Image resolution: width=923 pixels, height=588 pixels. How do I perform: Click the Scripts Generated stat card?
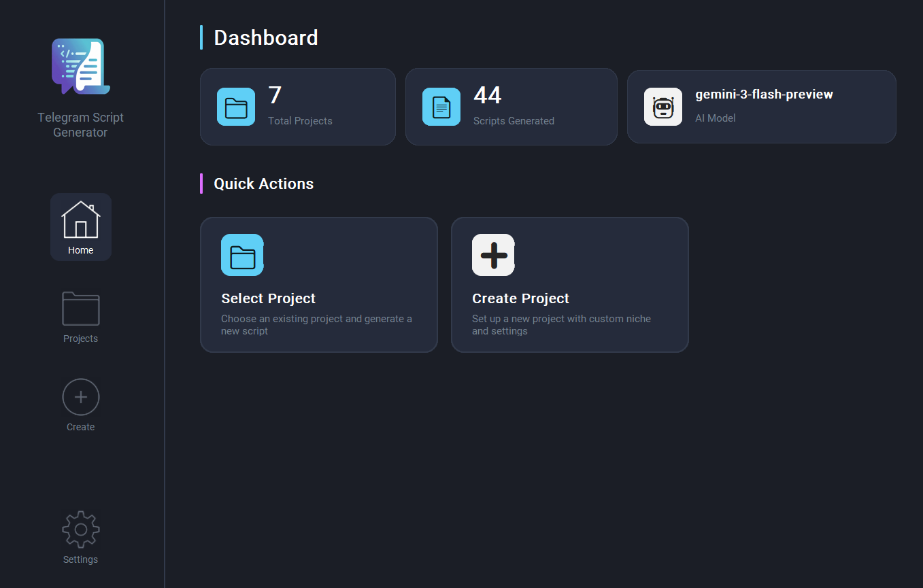[x=511, y=107]
